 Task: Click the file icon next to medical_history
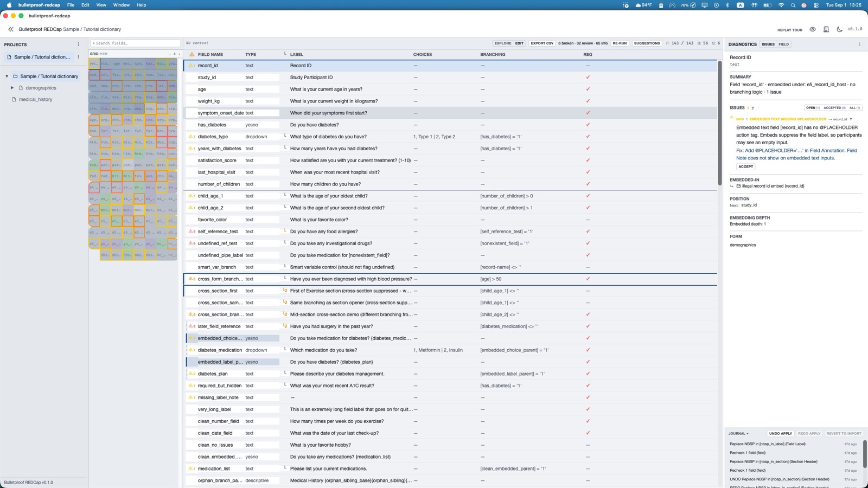[14, 100]
